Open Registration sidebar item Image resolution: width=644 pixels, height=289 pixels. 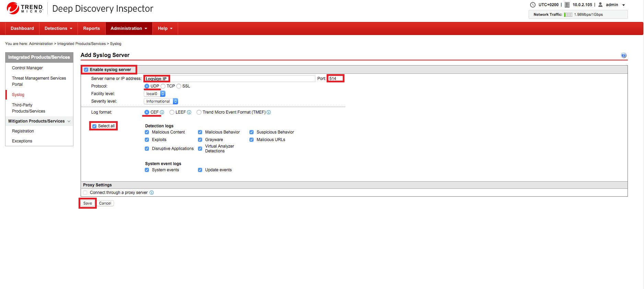[x=23, y=131]
